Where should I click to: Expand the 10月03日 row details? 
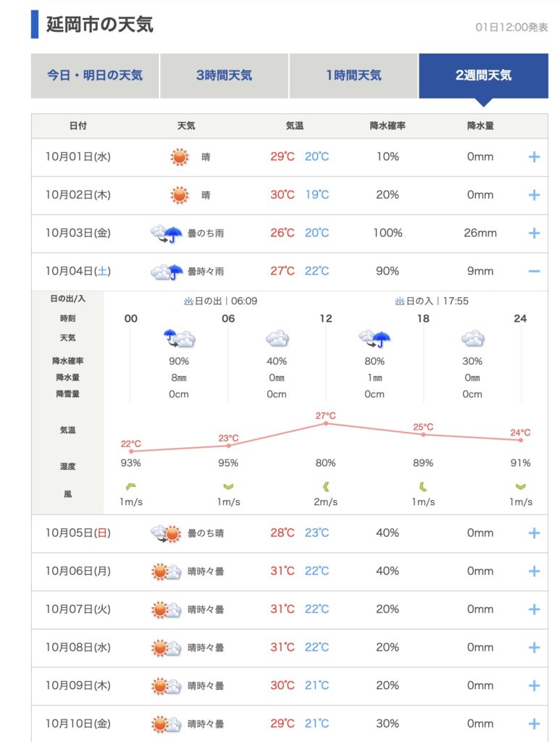pyautogui.click(x=534, y=233)
